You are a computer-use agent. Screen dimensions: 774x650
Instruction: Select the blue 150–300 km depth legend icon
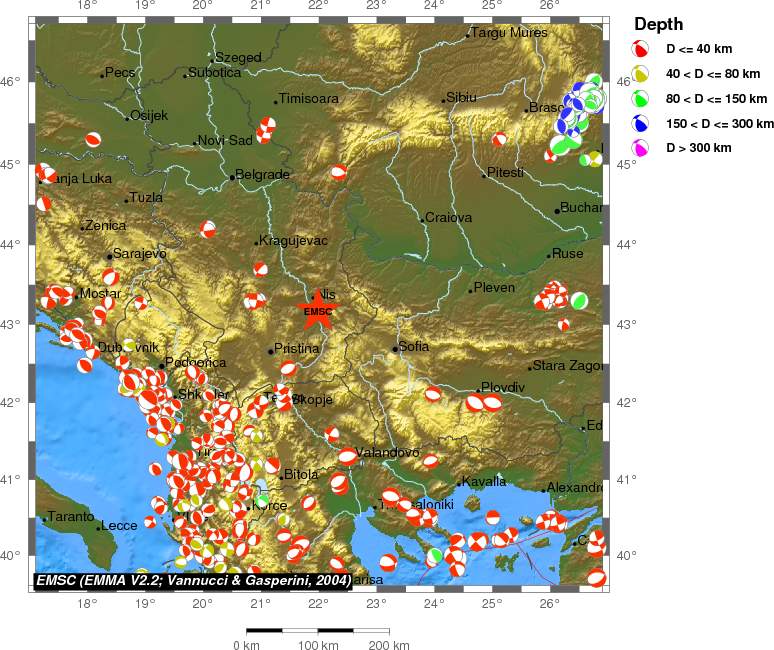(640, 123)
